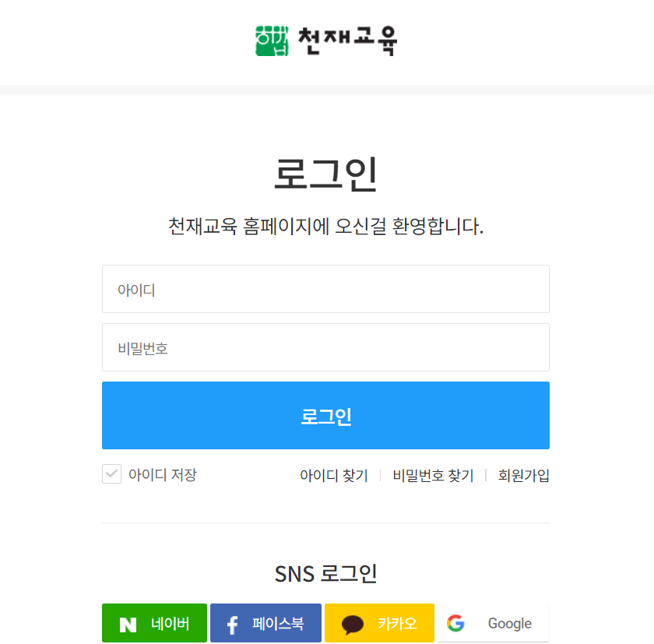Click the Facebook f icon
This screenshot has width=654, height=644.
coord(230,623)
